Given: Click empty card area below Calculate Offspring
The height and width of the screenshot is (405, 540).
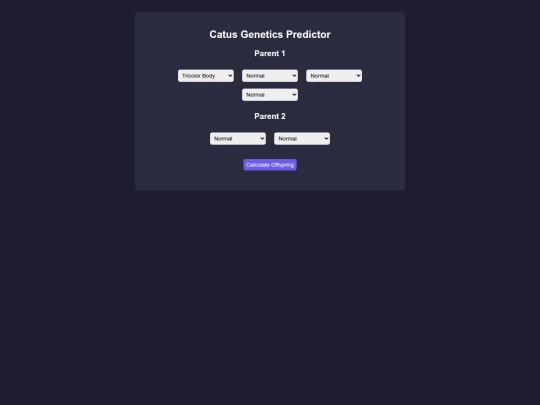Looking at the screenshot, I should pos(270,181).
